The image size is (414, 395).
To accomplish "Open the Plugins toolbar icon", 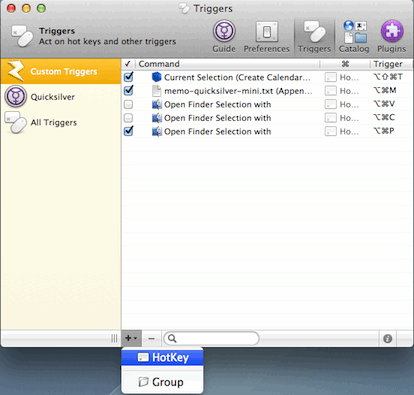I will pyautogui.click(x=392, y=37).
